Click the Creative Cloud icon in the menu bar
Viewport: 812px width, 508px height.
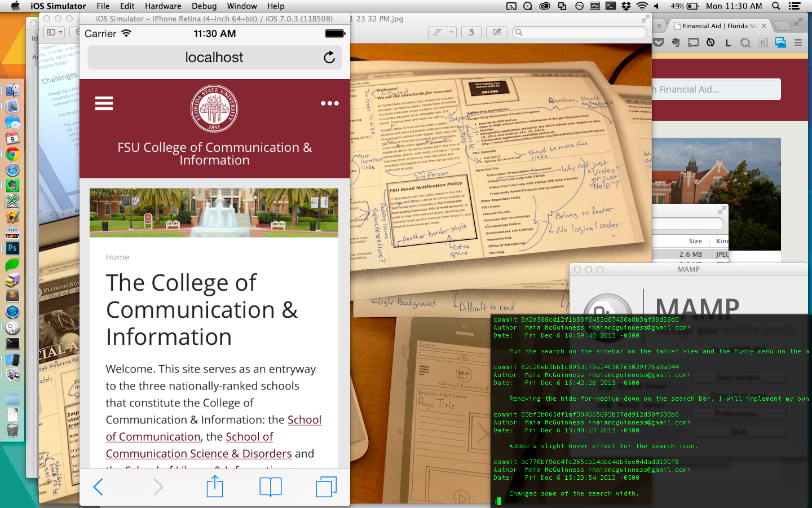click(x=545, y=6)
